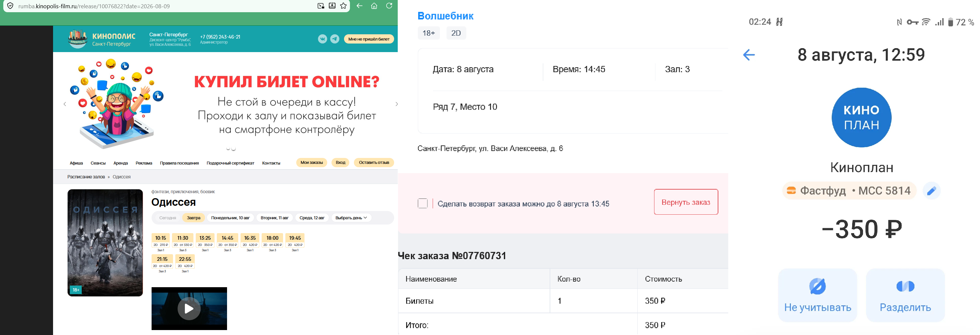980x335 pixels.
Task: Select the Завтра date tab
Action: pos(194,218)
